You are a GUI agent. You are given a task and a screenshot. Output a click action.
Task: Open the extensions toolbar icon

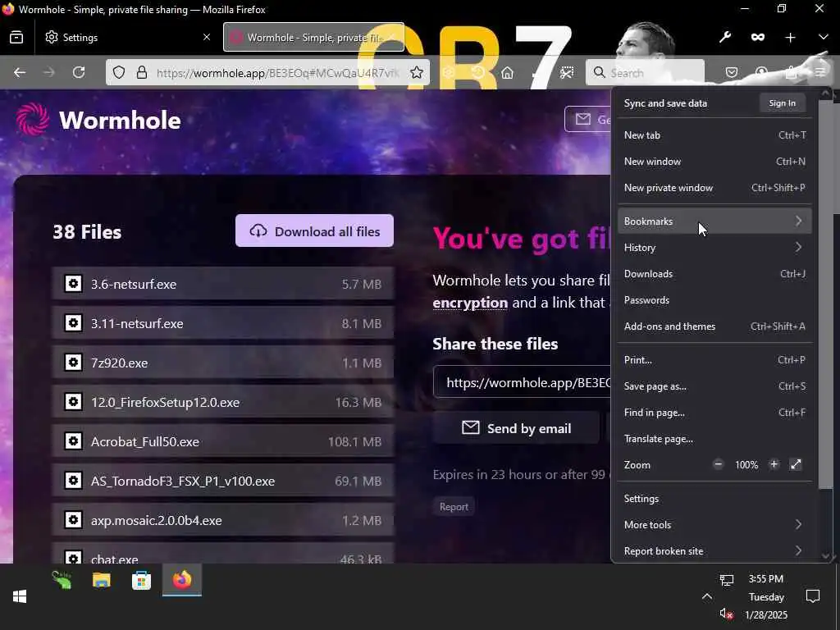792,72
